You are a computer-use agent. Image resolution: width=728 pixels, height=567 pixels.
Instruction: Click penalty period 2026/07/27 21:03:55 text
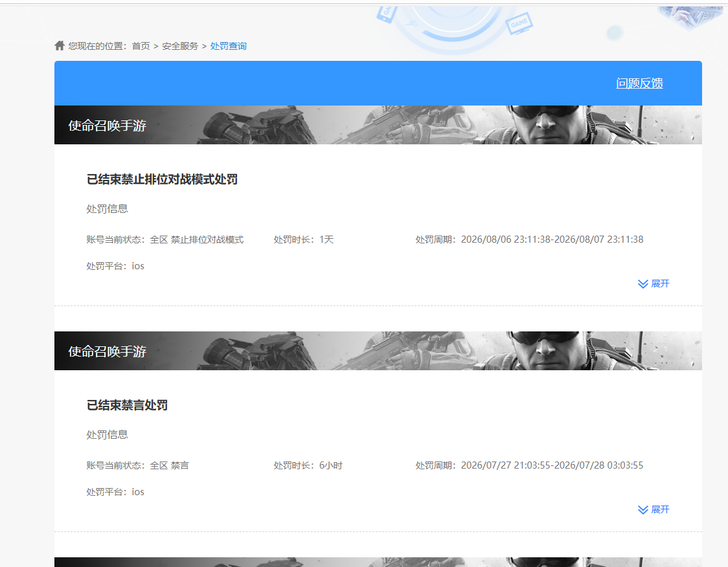pos(529,465)
